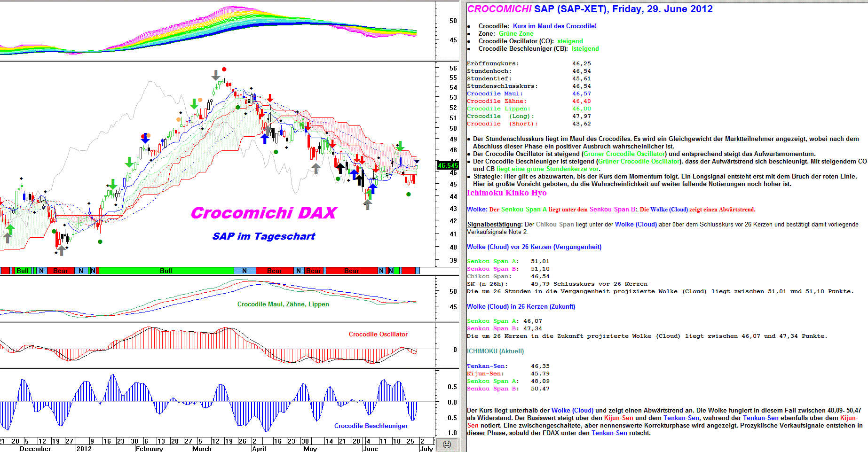Select the long green Bull segment in the trend bar
This screenshot has height=452, width=868.
pos(166,271)
